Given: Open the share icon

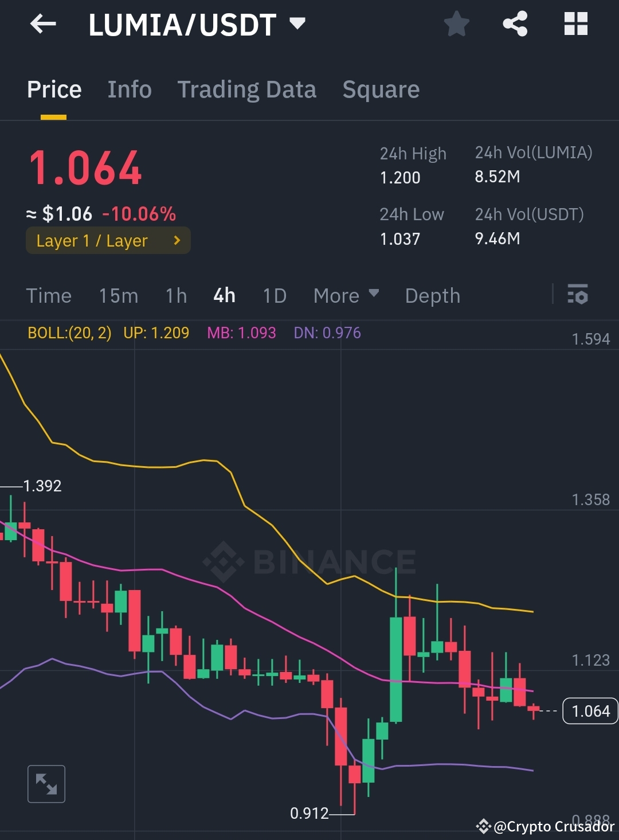Looking at the screenshot, I should (x=515, y=24).
